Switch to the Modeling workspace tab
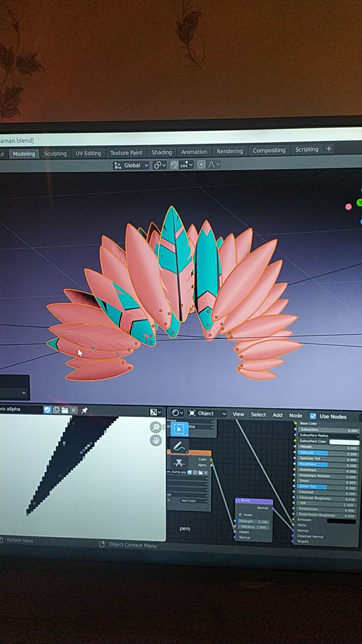Screen dimensions: 362x644 24,154
